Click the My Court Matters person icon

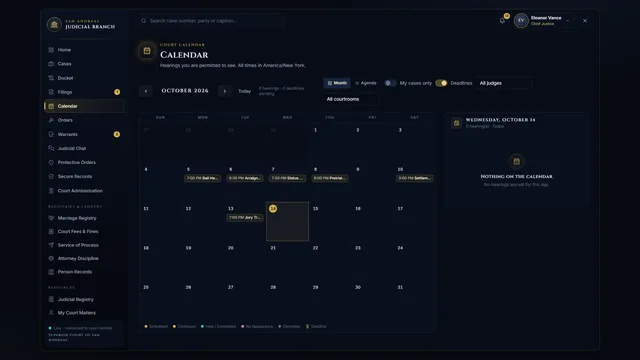pos(51,313)
